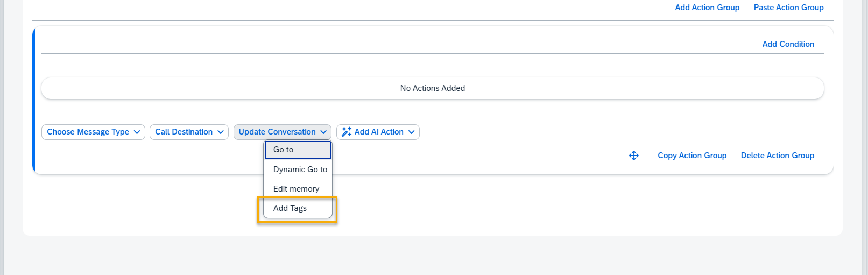The width and height of the screenshot is (868, 275).
Task: Click the Add Action Group link
Action: click(x=707, y=8)
